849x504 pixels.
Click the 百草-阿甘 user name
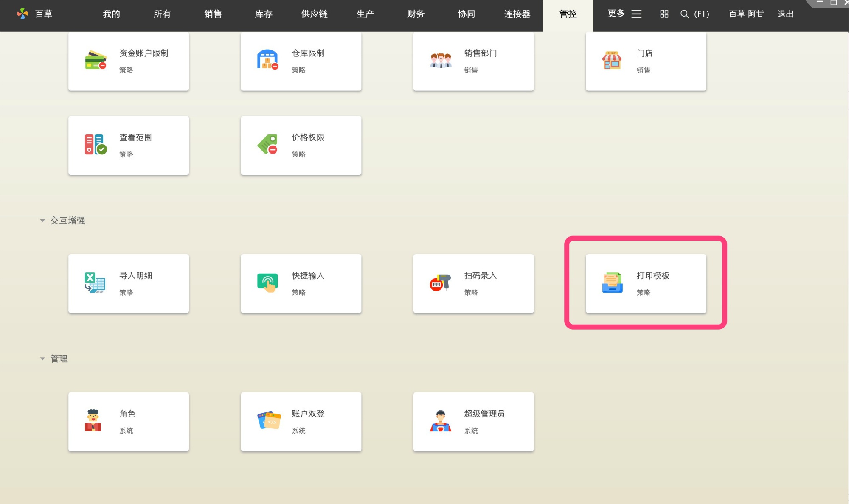point(746,14)
